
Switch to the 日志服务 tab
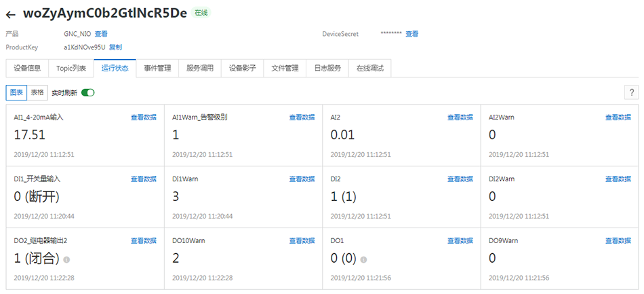tap(327, 68)
